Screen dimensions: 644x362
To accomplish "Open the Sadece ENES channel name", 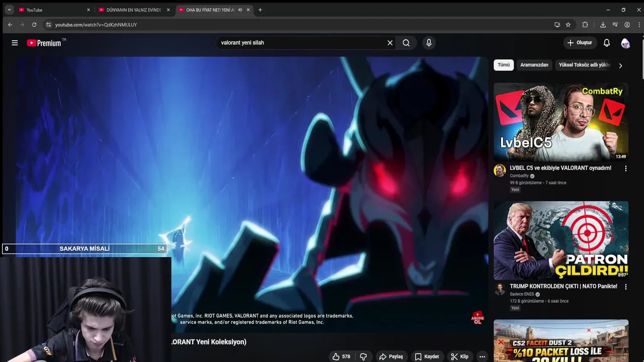I will (522, 294).
